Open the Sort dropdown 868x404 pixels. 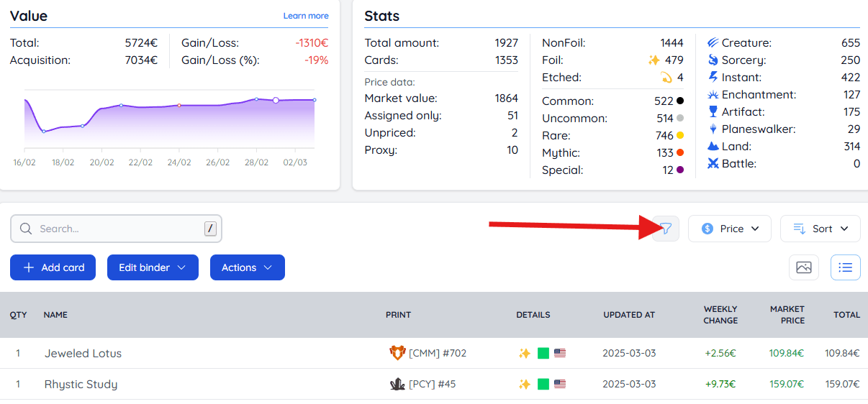(820, 229)
